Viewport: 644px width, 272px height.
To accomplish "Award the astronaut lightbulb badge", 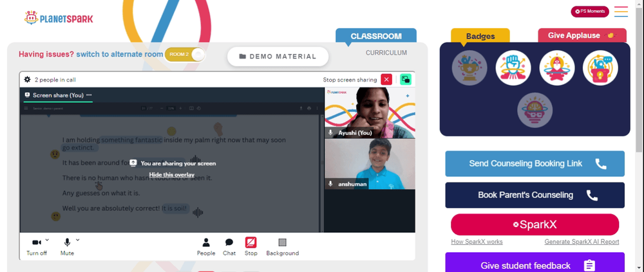I will (x=600, y=68).
